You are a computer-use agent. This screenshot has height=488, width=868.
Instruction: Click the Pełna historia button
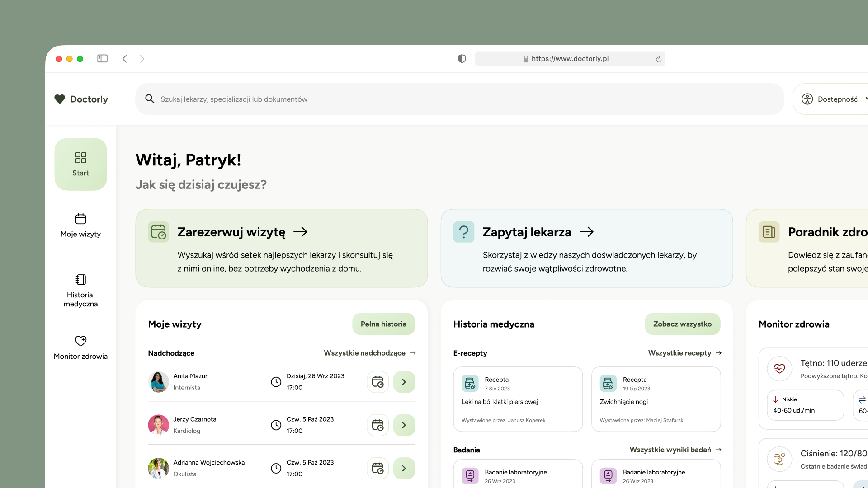pos(383,324)
